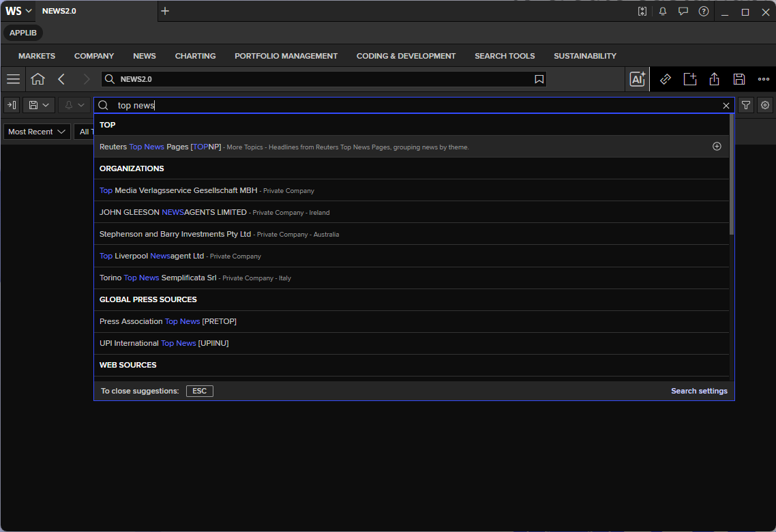The height and width of the screenshot is (532, 776).
Task: Open the CHARTING menu
Action: [196, 56]
